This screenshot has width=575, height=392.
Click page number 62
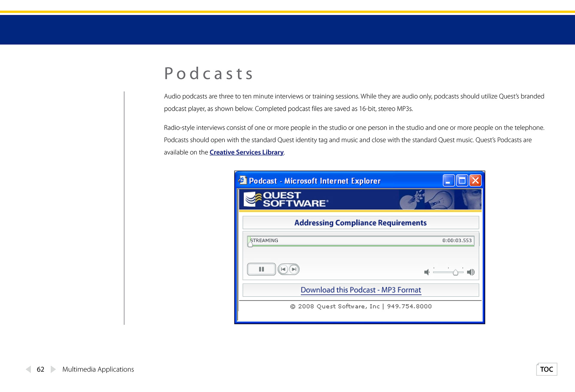click(40, 369)
